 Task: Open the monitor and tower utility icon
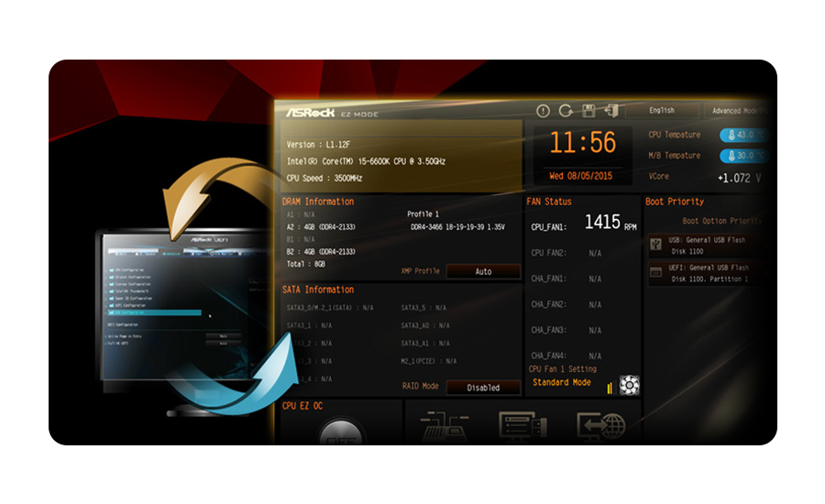(x=522, y=426)
